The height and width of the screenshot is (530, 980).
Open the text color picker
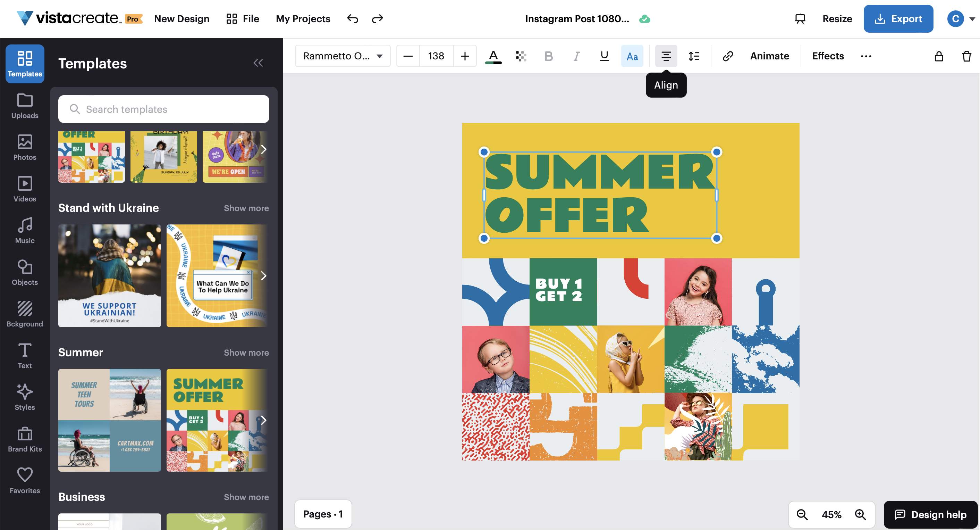(x=493, y=56)
